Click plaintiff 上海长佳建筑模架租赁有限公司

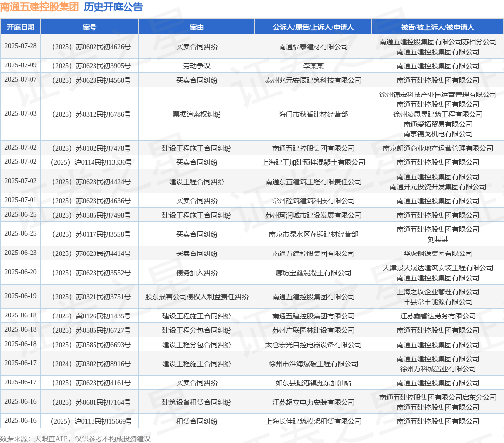coord(313,421)
